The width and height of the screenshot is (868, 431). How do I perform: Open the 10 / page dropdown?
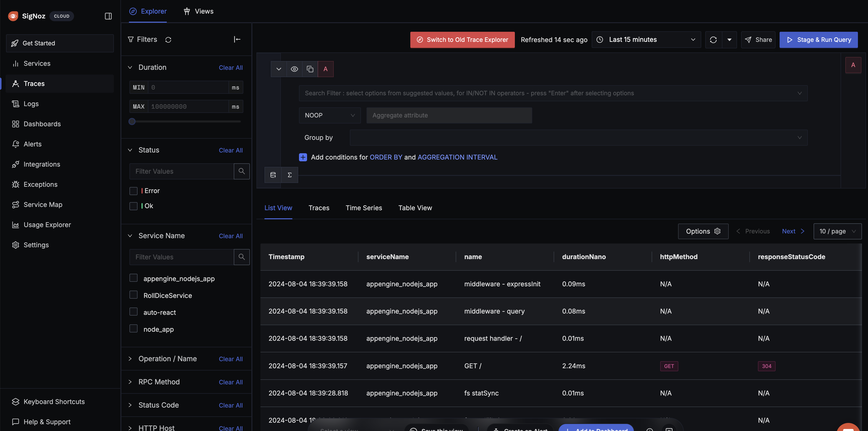pos(837,231)
